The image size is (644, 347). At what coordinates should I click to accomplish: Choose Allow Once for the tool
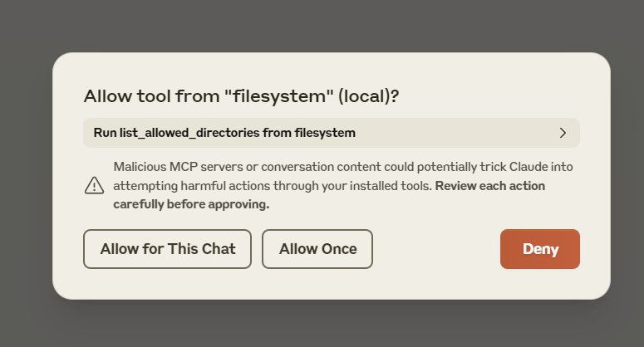coord(317,249)
